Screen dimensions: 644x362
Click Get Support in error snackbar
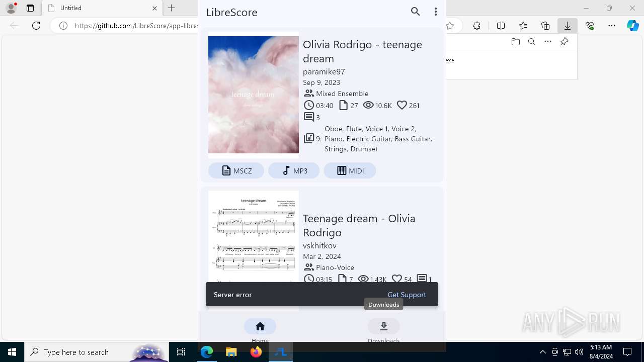(407, 295)
